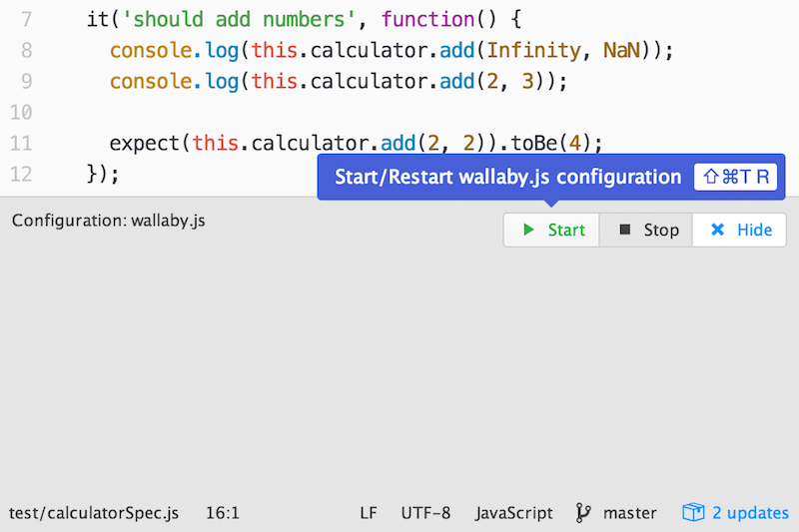The height and width of the screenshot is (532, 799).
Task: Click the shortcut key badge in tooltip
Action: point(735,177)
